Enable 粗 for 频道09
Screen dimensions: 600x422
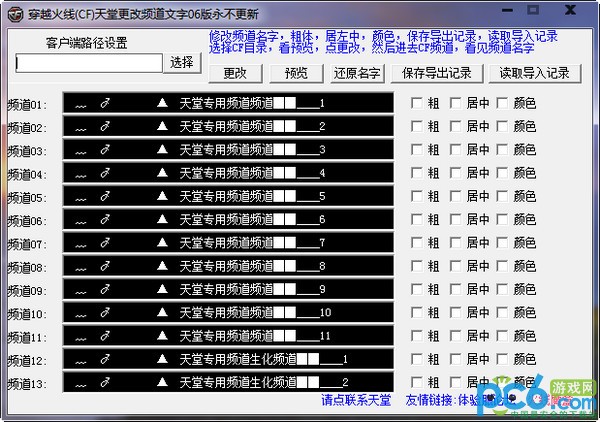click(x=417, y=290)
